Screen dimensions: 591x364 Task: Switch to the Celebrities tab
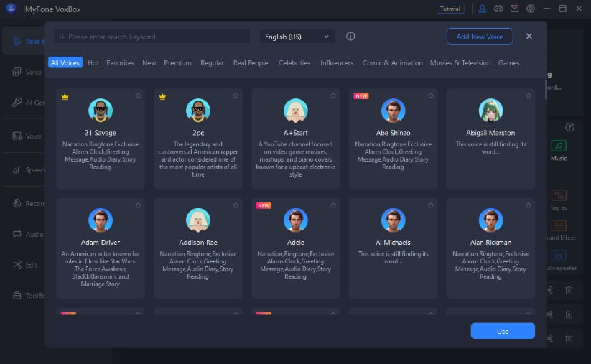tap(294, 63)
